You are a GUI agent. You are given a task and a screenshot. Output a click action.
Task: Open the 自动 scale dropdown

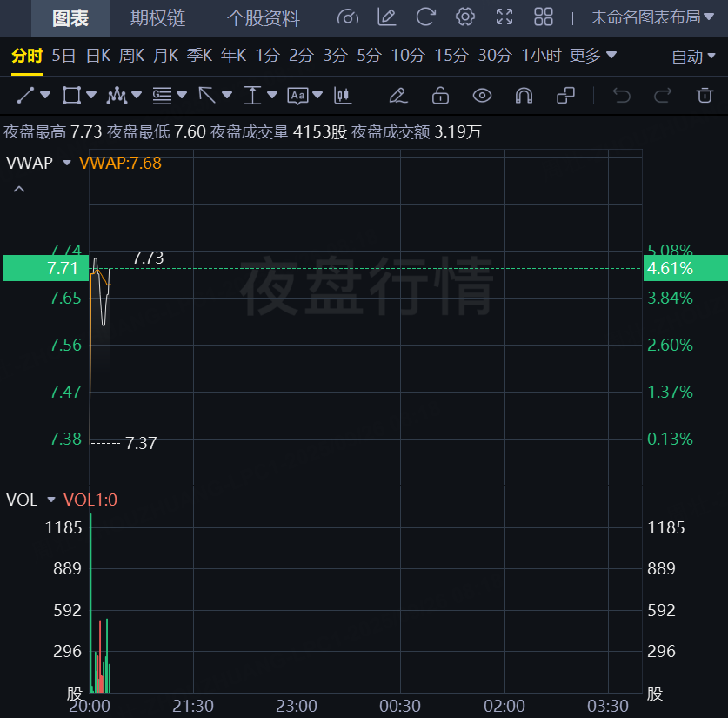(693, 57)
